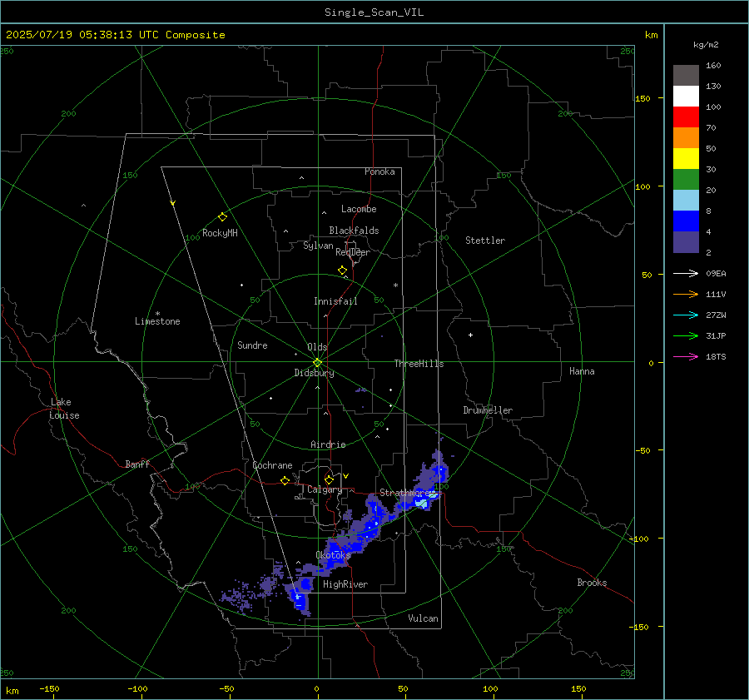Click the yellow 50 kg/m2 color swatch
This screenshot has width=749, height=700.
[686, 159]
